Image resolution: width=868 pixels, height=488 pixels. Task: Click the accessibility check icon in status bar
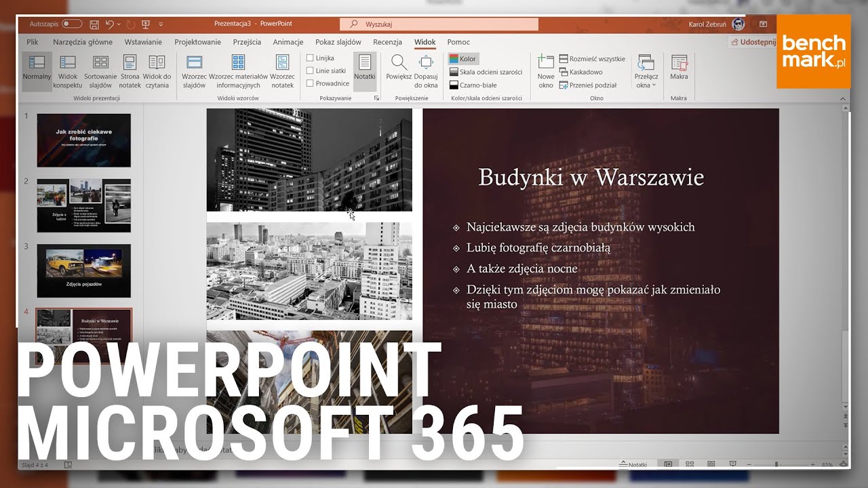(x=68, y=465)
